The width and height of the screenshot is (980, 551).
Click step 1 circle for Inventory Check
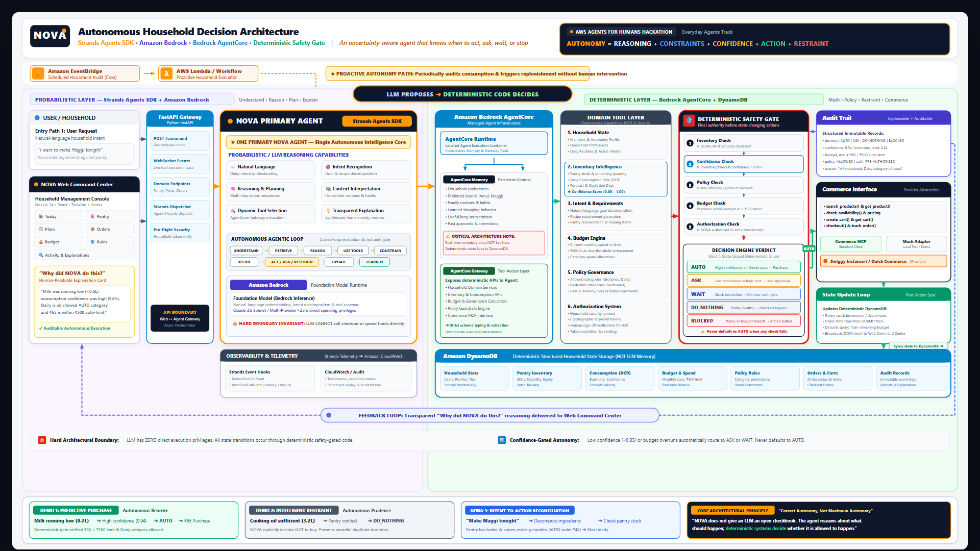pyautogui.click(x=690, y=143)
